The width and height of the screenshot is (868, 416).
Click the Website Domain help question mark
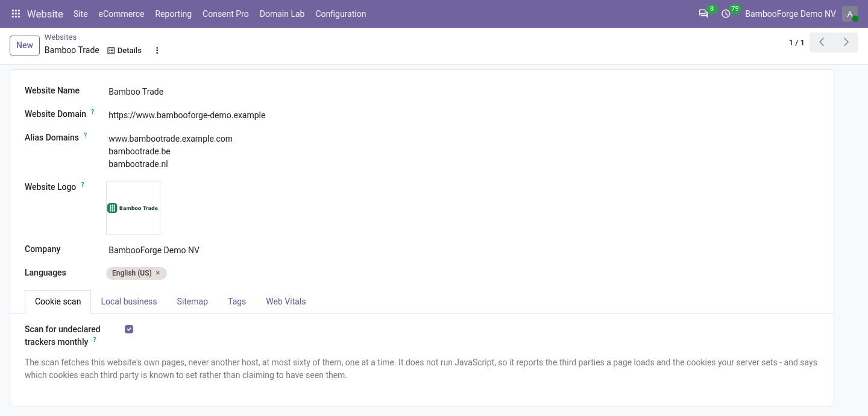(x=93, y=112)
